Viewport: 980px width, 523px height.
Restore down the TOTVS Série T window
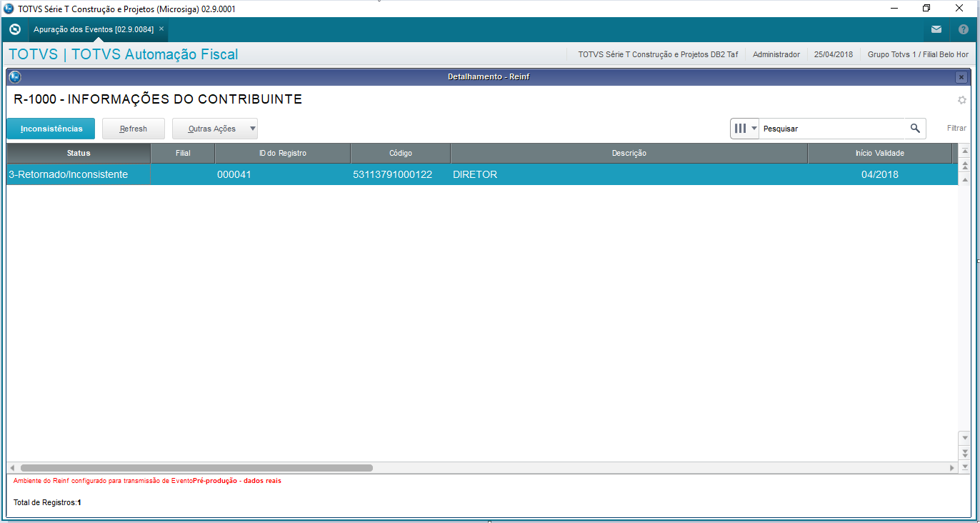[x=926, y=9]
